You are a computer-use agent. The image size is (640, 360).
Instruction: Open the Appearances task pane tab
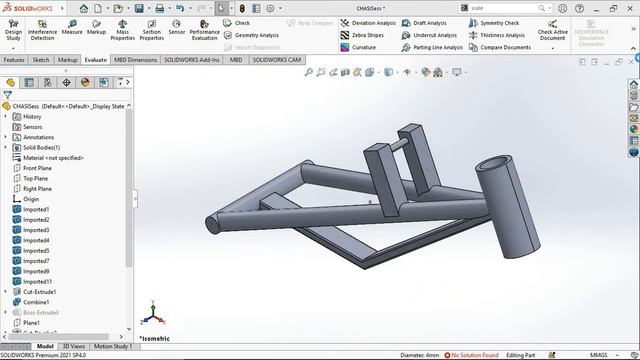coord(633,129)
